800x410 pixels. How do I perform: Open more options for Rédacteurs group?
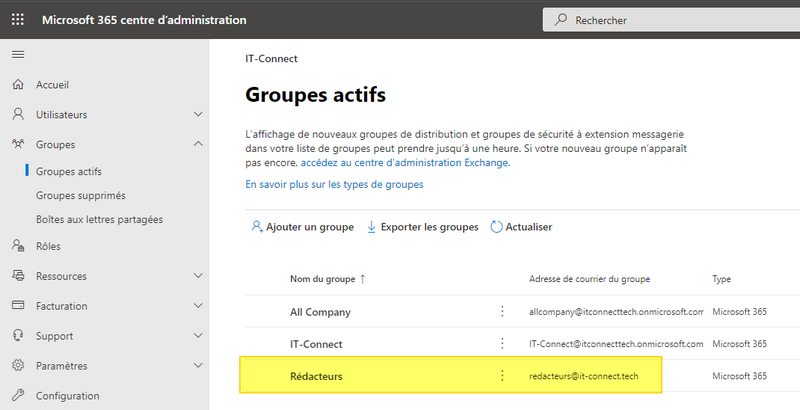click(x=502, y=376)
